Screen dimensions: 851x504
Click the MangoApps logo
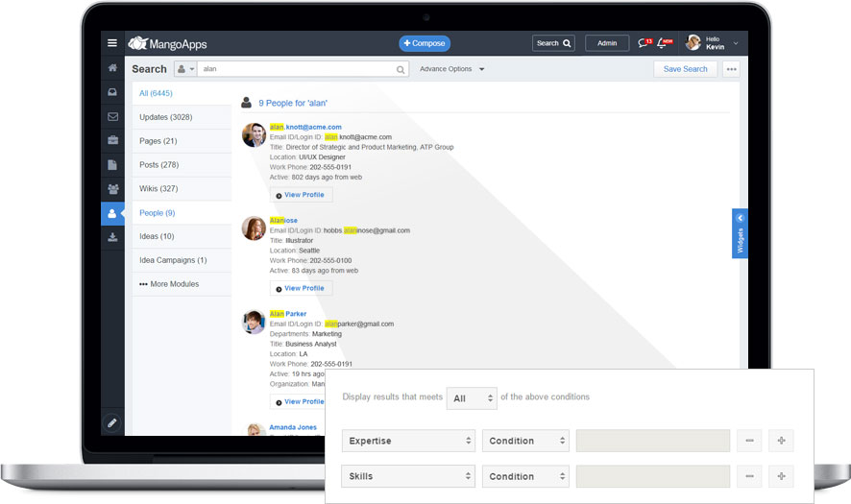(167, 43)
